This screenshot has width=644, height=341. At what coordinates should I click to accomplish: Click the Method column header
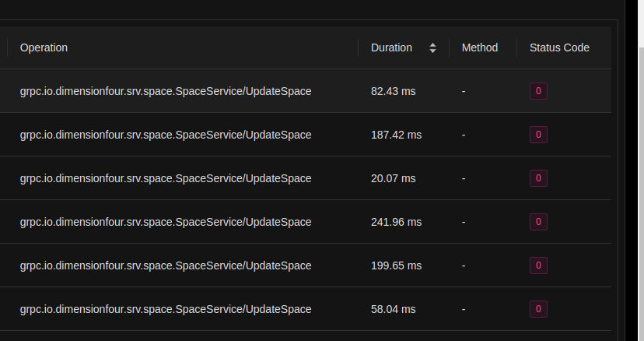[480, 47]
